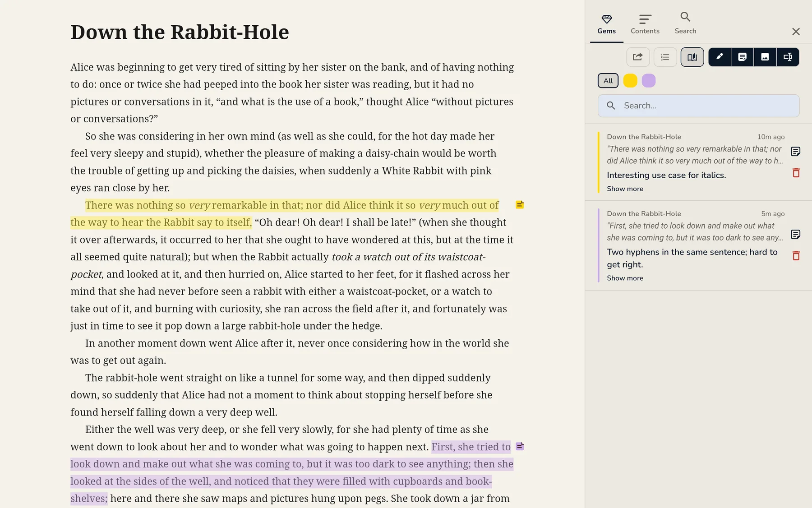Screen dimensions: 812x508
Task: Click chapter label on second gem card
Action: click(x=644, y=213)
